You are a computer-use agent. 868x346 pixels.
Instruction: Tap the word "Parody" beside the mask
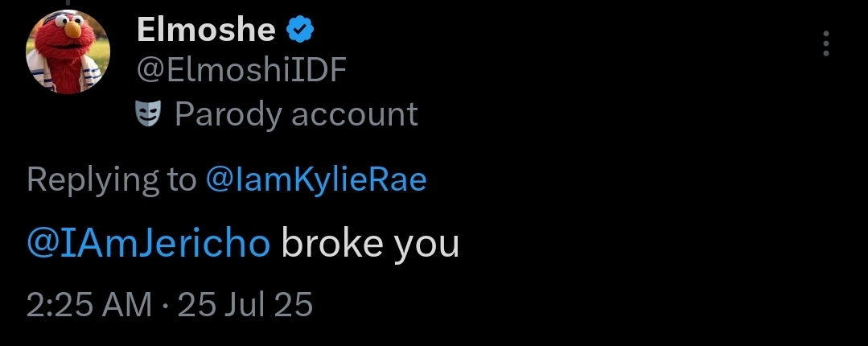coord(228,114)
